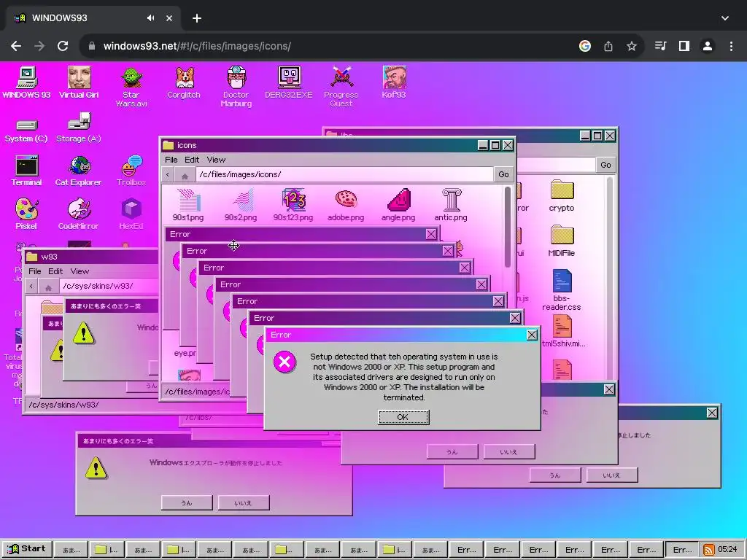This screenshot has height=560, width=747.
Task: Open the KoF93 desktop icon
Action: 393,82
